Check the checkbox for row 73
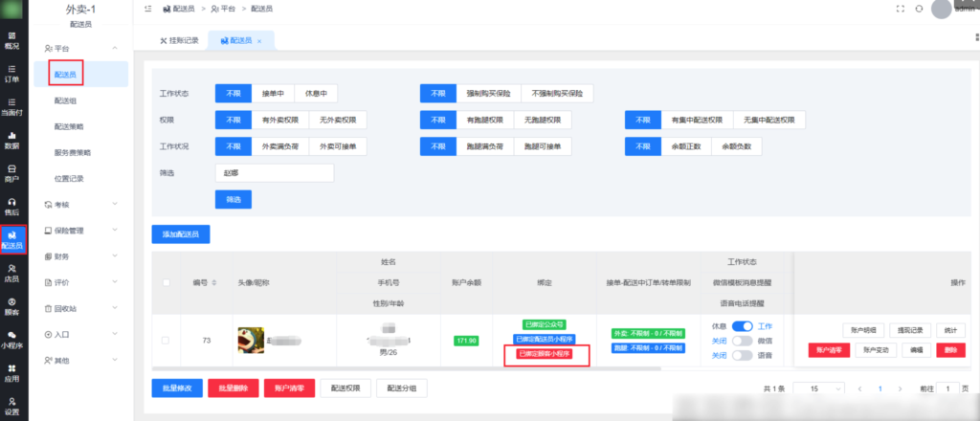Screen dimensions: 980x421 pyautogui.click(x=166, y=341)
